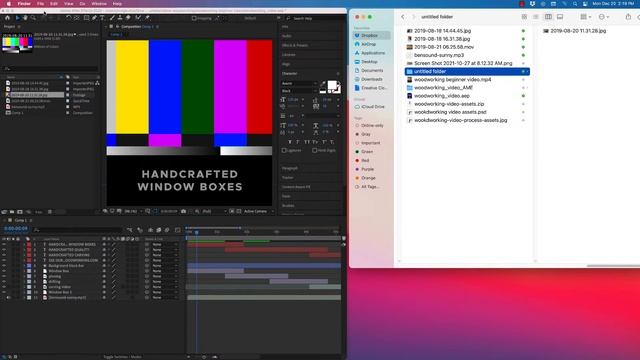Select the Rectangle shape tool
Viewport: 640px width, 360px height.
87,18
